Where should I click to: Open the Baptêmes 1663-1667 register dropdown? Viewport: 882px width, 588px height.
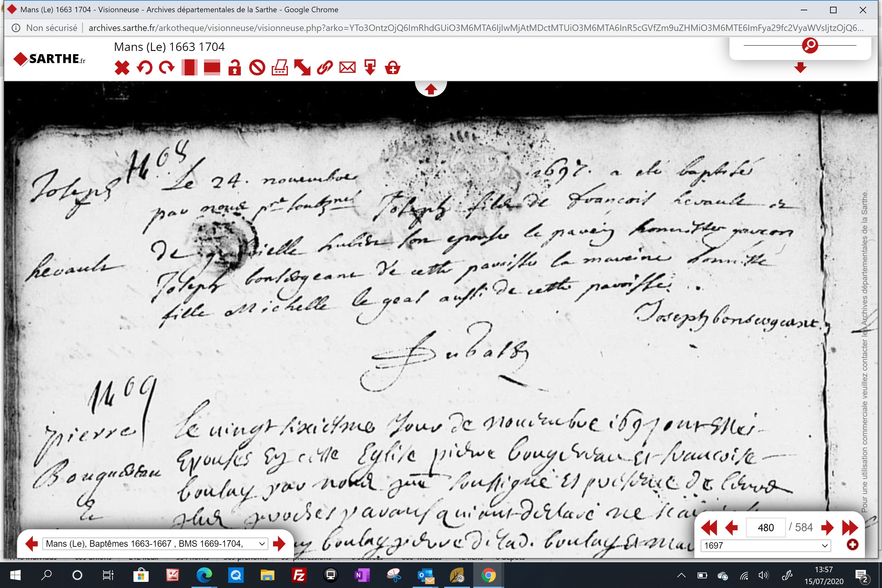[155, 544]
